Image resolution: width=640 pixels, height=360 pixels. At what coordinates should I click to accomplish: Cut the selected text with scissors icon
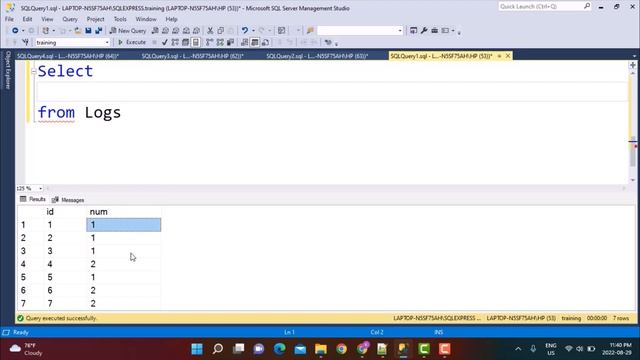point(210,31)
